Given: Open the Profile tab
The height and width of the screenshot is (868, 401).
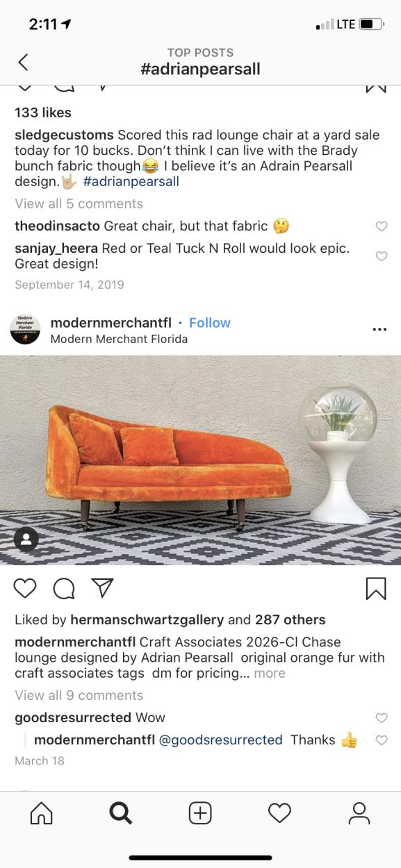Looking at the screenshot, I should tap(359, 813).
